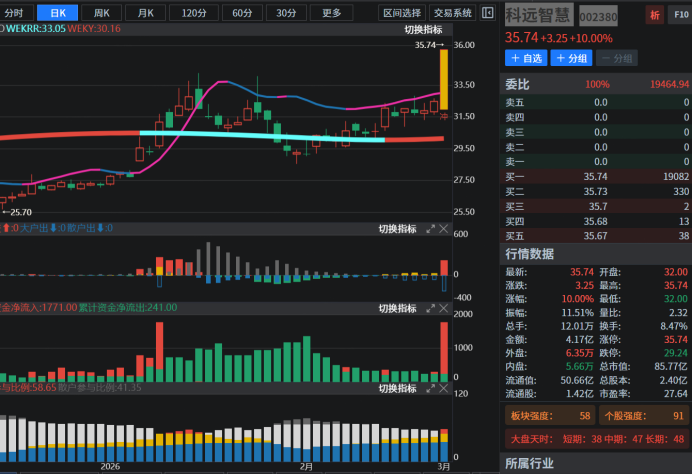Toggle 区间选择 range selection mode
Screen dimensions: 692x475
click(403, 13)
